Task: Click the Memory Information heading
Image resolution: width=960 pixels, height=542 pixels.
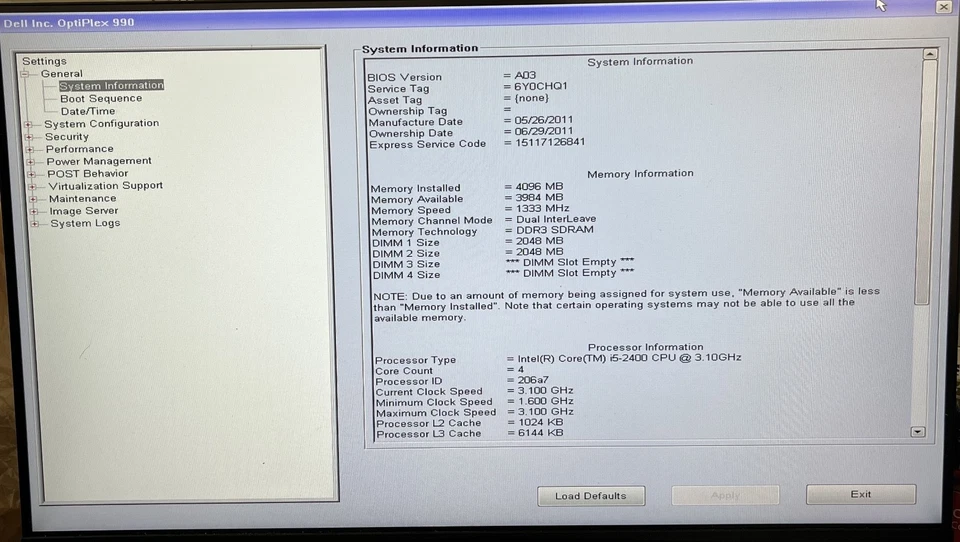Action: pos(640,174)
